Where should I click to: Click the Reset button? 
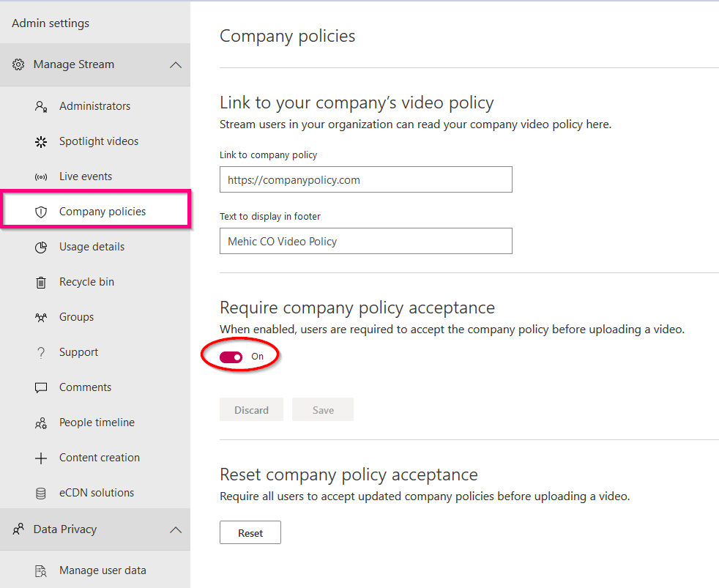(x=250, y=532)
